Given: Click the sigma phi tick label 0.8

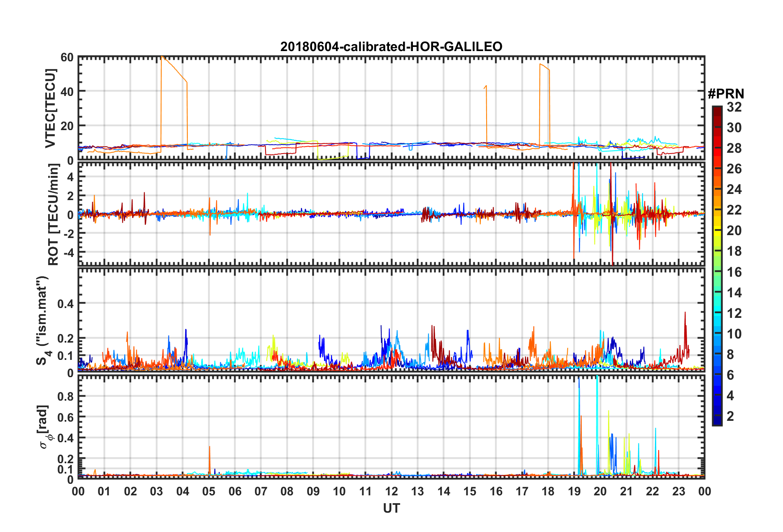Looking at the screenshot, I should tap(65, 397).
